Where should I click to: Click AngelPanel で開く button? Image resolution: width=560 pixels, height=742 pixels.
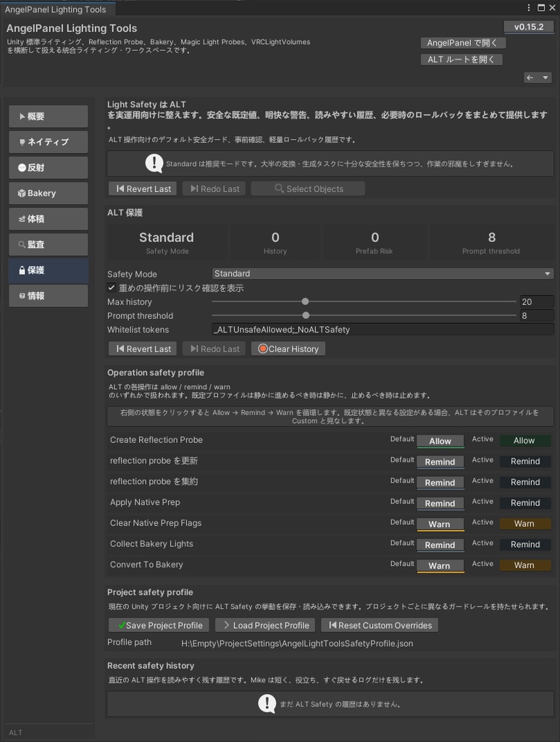click(463, 43)
